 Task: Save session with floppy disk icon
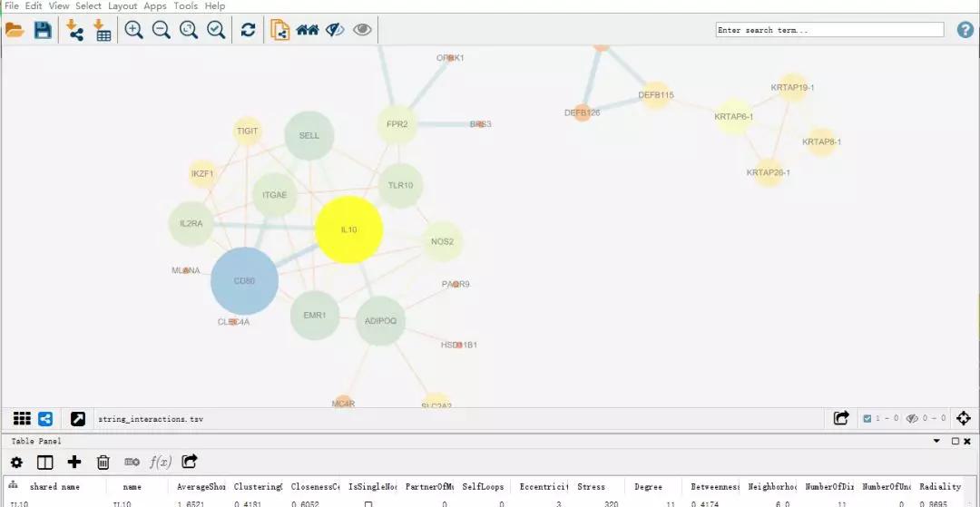pos(42,29)
